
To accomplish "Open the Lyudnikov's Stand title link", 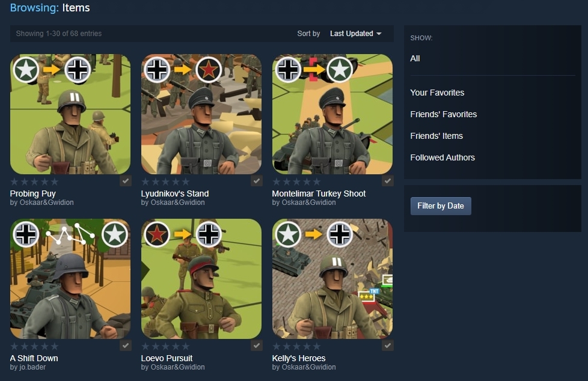I will tap(175, 194).
